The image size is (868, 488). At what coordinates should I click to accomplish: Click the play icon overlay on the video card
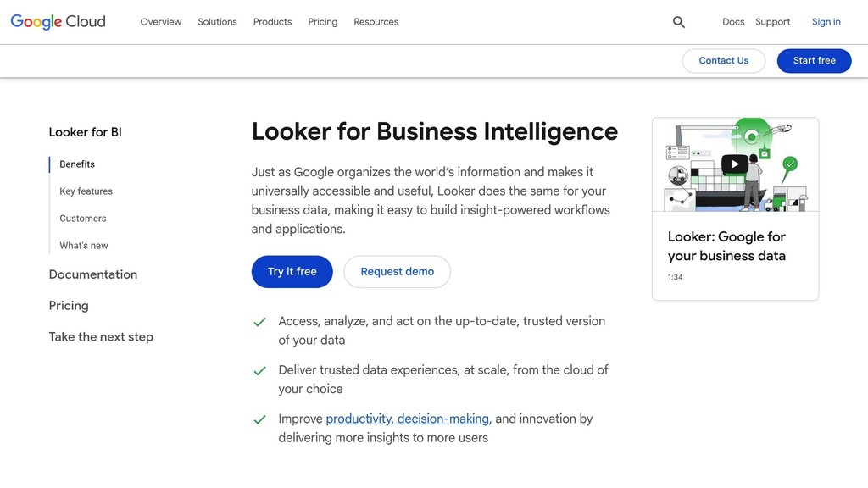pyautogui.click(x=735, y=163)
